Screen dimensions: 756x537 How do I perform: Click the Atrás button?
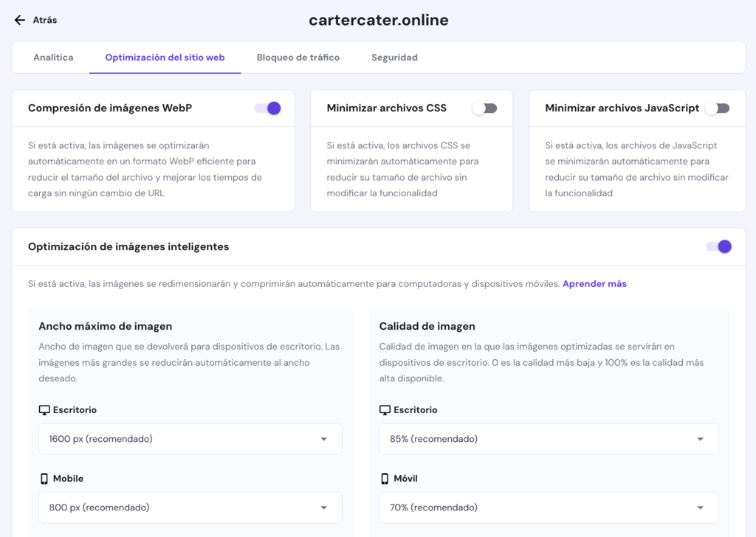(x=35, y=21)
